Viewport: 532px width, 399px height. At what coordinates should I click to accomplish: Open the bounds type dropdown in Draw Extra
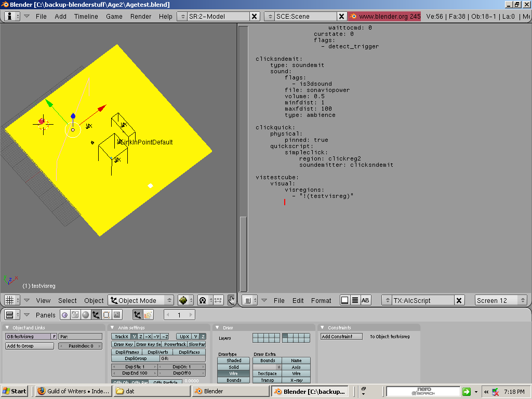point(268,367)
